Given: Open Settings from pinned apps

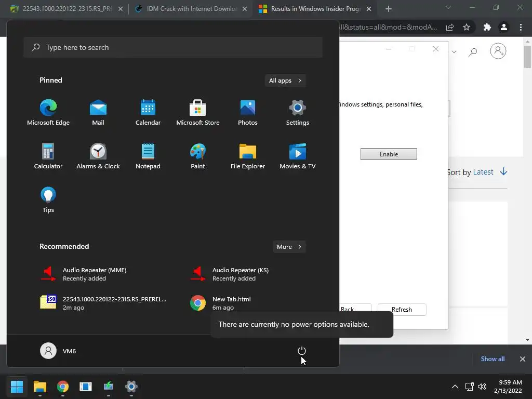Looking at the screenshot, I should pyautogui.click(x=298, y=113).
